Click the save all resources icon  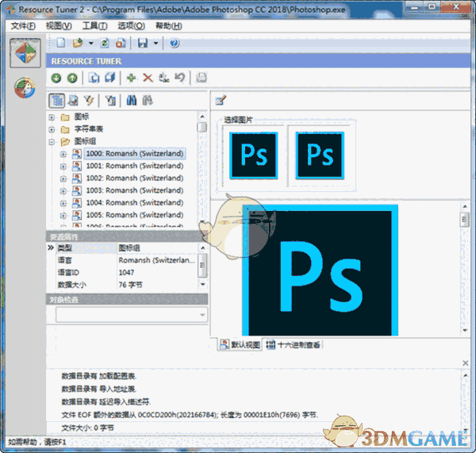click(110, 78)
